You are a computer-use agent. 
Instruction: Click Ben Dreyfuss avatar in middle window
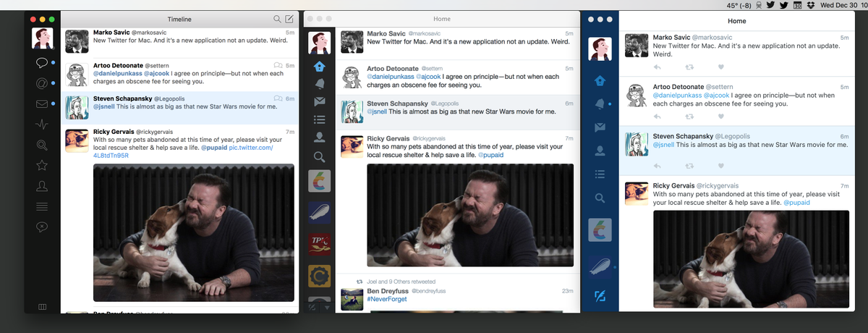[352, 298]
